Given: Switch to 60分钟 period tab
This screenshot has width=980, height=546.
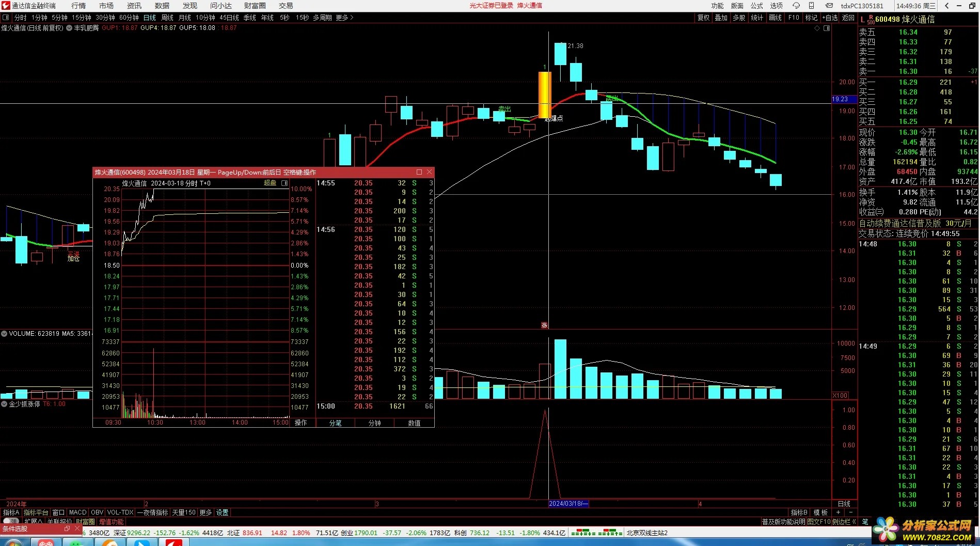Looking at the screenshot, I should click(x=129, y=18).
